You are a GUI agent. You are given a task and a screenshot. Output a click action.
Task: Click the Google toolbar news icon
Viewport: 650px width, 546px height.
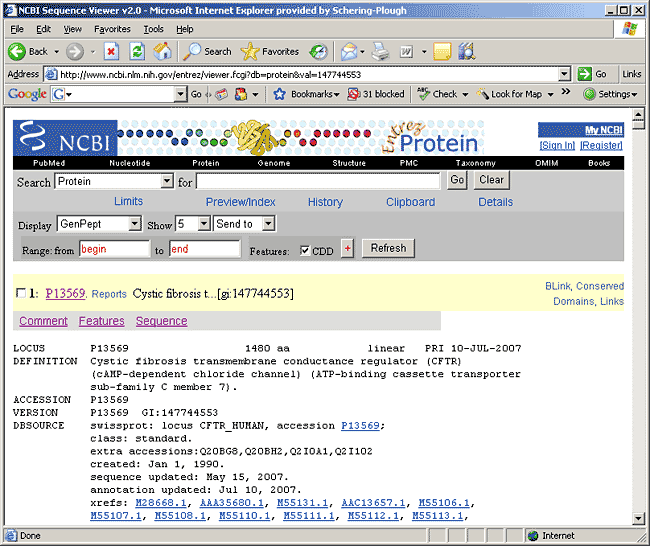[221, 95]
